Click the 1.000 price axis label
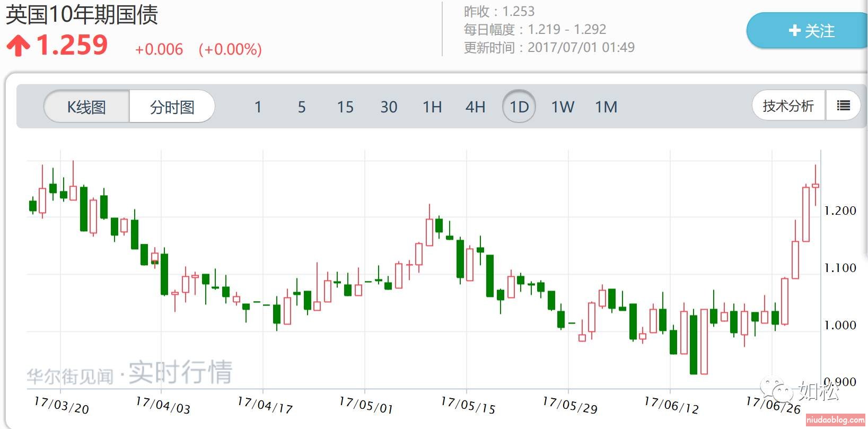Viewport: 868px width, 429px height. (x=840, y=325)
